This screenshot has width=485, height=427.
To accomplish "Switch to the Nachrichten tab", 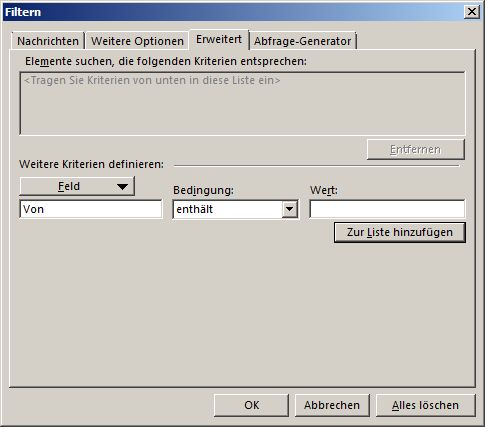I will 48,41.
